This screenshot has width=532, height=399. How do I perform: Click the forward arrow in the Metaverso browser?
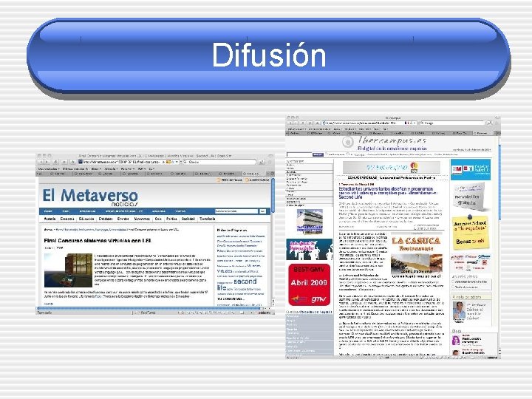click(47, 162)
